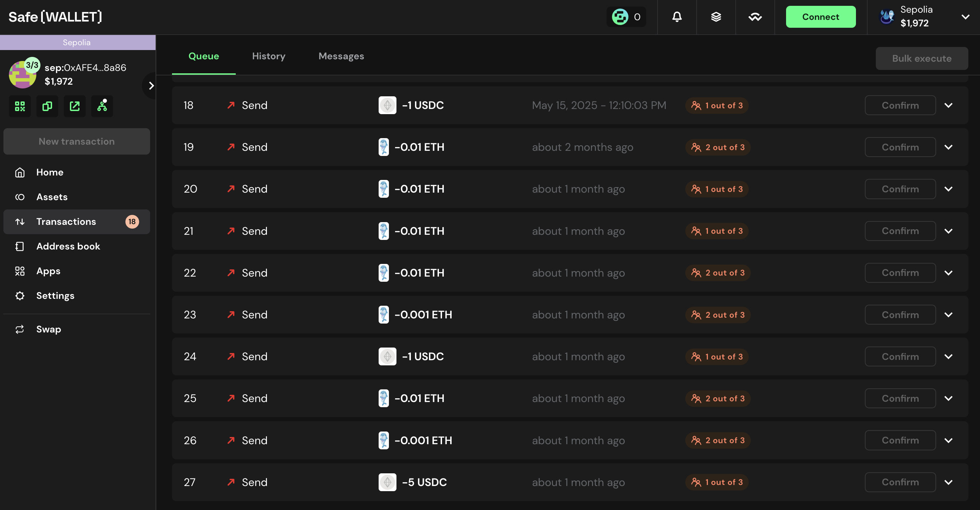Click the USDC token icon in row 18
Screen dimensions: 980x510
click(387, 106)
